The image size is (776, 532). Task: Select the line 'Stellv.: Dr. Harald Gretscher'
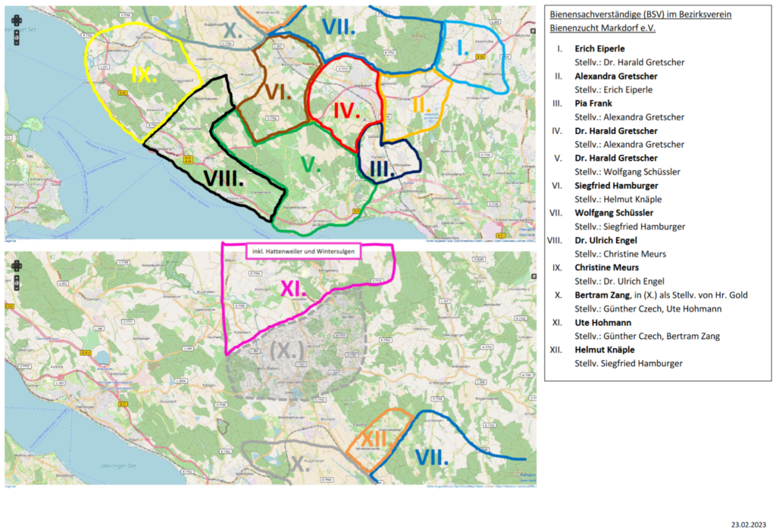point(630,62)
